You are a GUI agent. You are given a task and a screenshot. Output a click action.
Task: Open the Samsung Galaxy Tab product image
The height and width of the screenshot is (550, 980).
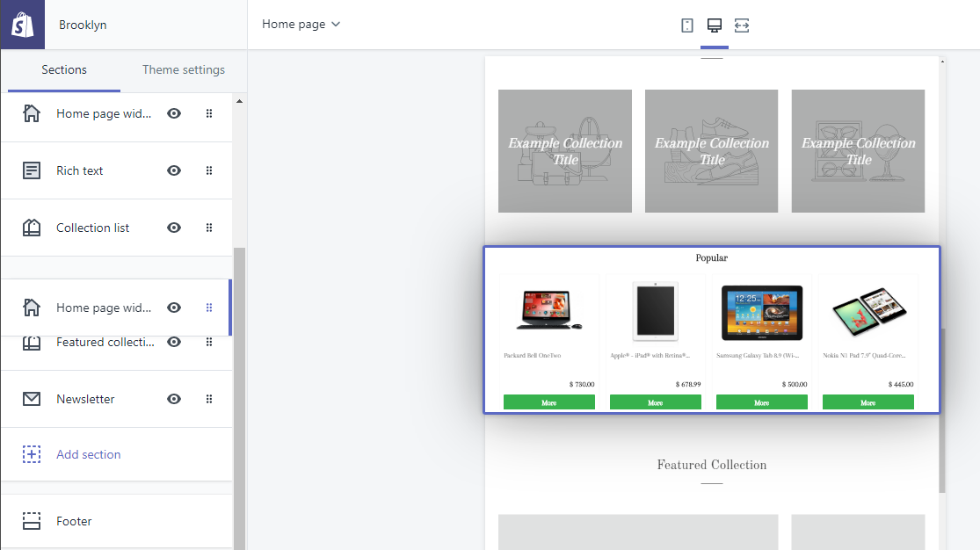[x=761, y=312]
